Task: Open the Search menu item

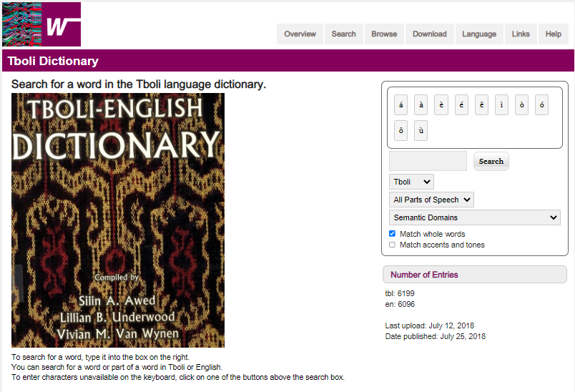Action: [x=344, y=34]
